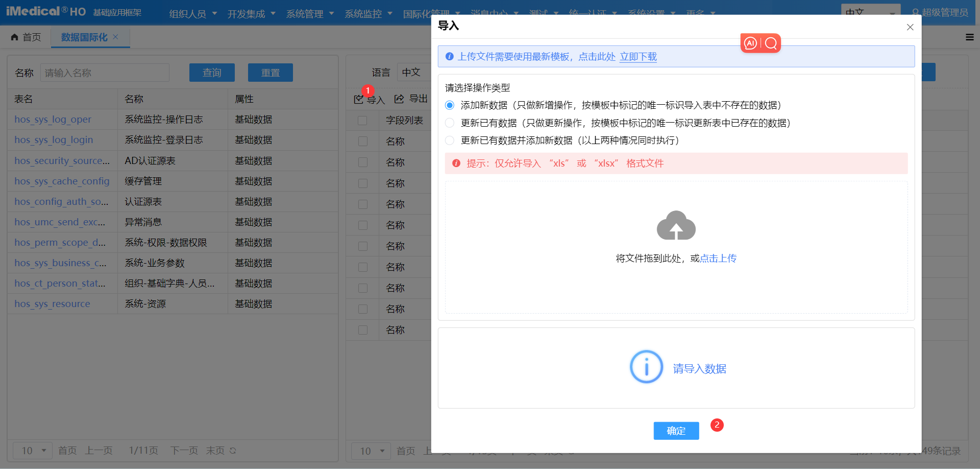The height and width of the screenshot is (469, 980).
Task: Select 更新已有数据并添加新数据 radio option
Action: 450,140
